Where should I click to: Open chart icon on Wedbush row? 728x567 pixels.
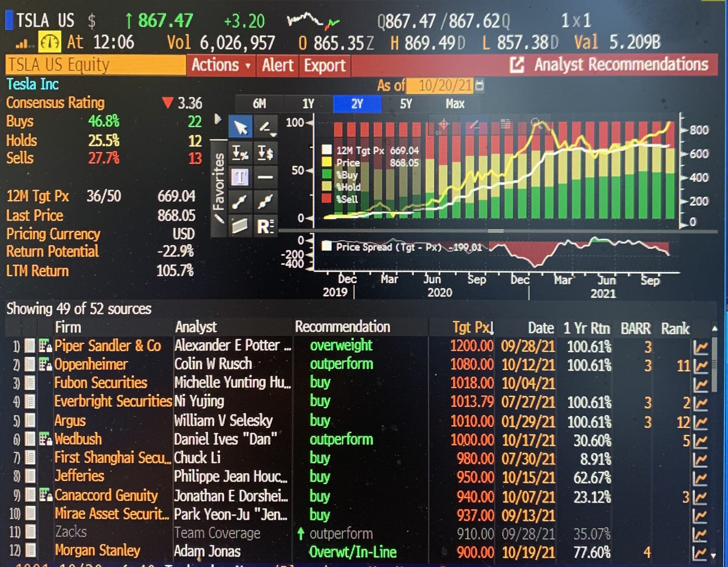pos(700,441)
